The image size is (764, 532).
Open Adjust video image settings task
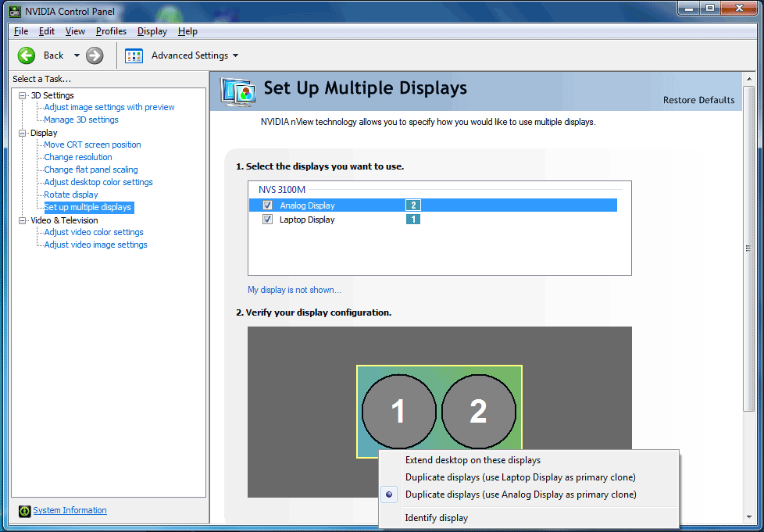[95, 245]
